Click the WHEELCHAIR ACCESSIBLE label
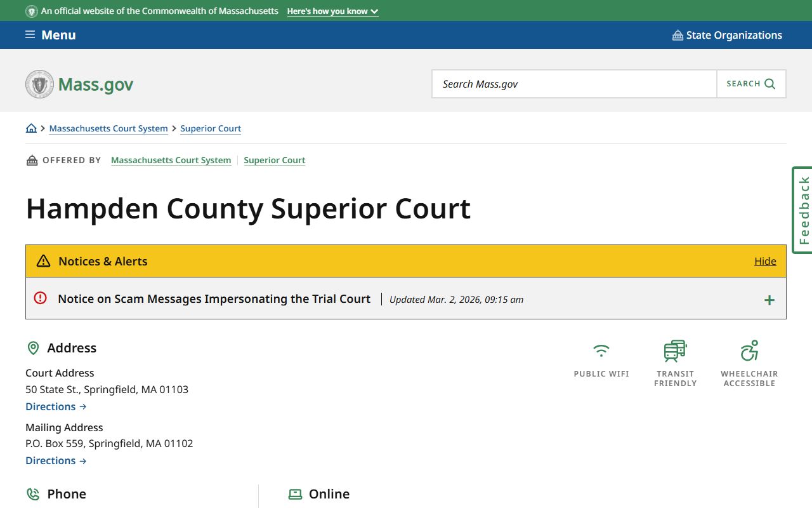Viewport: 812px width, 508px height. click(749, 378)
